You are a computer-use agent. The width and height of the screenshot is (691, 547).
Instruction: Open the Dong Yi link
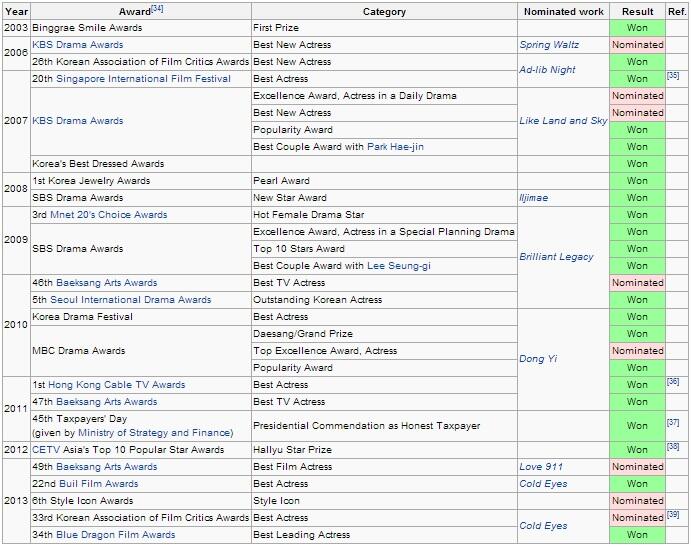click(x=538, y=359)
